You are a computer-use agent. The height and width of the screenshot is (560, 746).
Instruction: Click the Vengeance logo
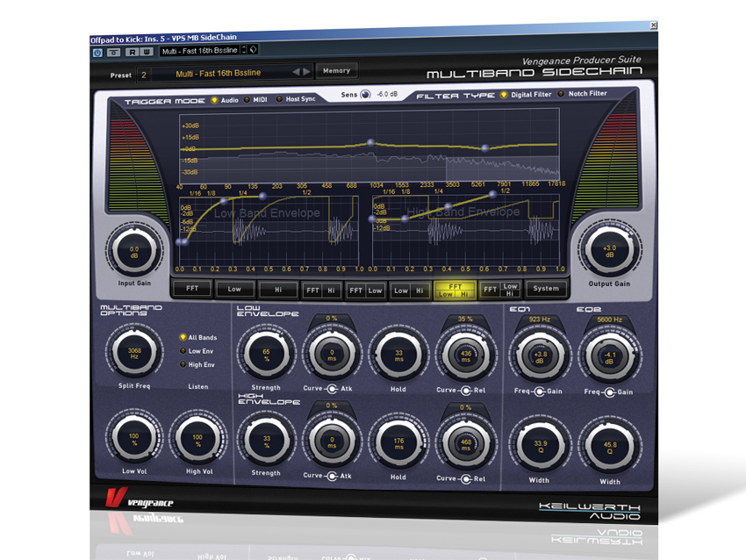coord(139,499)
